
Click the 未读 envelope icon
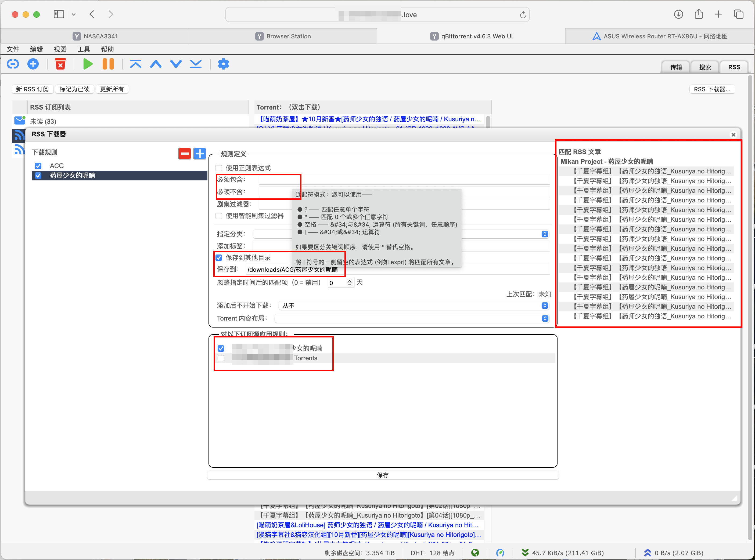(x=20, y=120)
